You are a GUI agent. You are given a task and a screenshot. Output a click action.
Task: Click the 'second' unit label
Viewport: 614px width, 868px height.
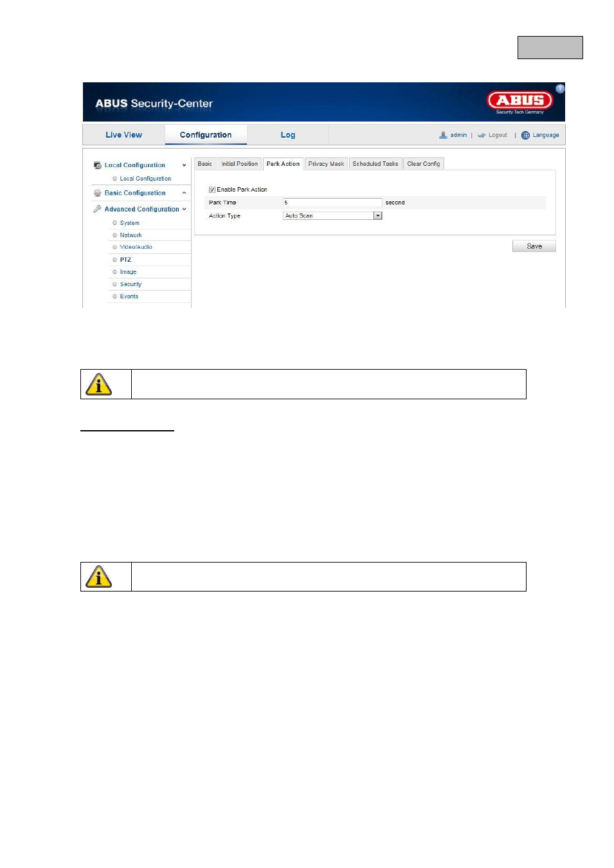[395, 203]
